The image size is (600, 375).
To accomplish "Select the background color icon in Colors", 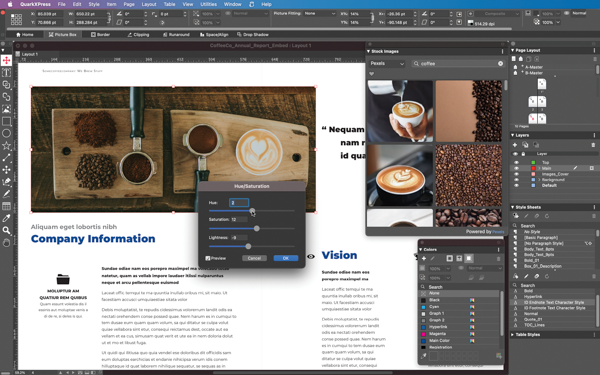I will pyautogui.click(x=469, y=259).
